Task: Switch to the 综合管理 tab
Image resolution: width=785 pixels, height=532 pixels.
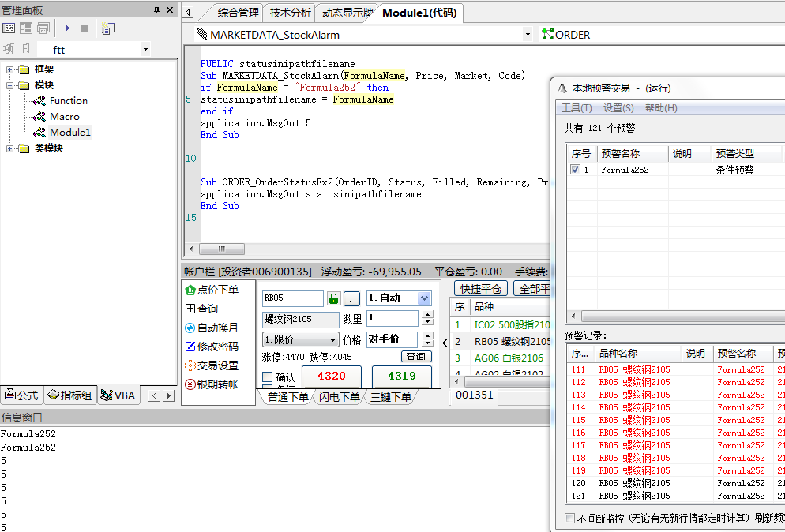Action: pyautogui.click(x=238, y=13)
